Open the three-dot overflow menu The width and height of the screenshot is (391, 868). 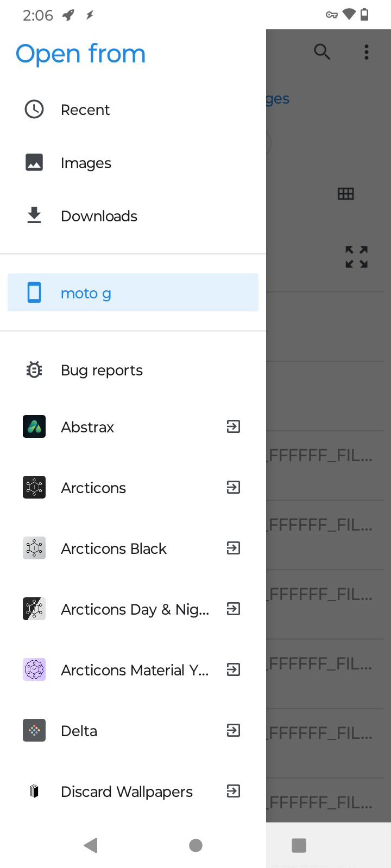(367, 52)
